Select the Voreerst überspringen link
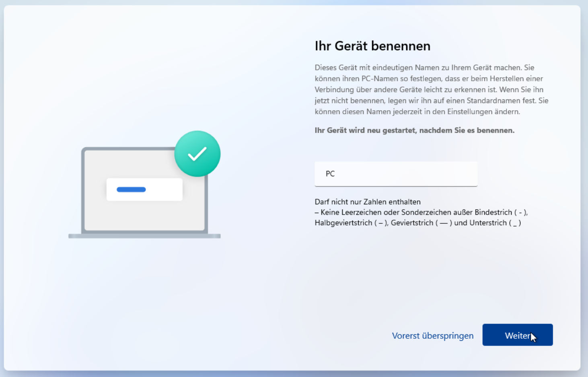The width and height of the screenshot is (588, 377). click(x=433, y=336)
